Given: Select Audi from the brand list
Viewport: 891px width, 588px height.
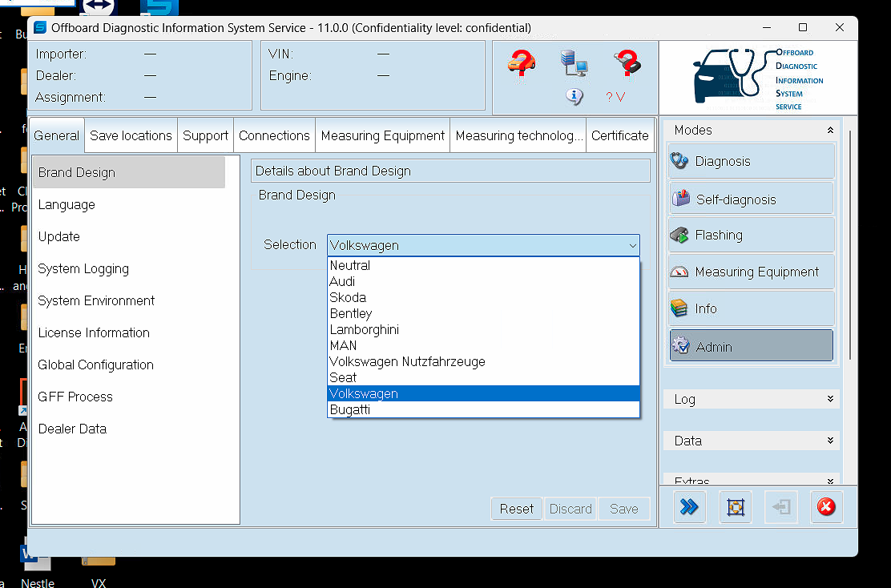Looking at the screenshot, I should [x=342, y=281].
